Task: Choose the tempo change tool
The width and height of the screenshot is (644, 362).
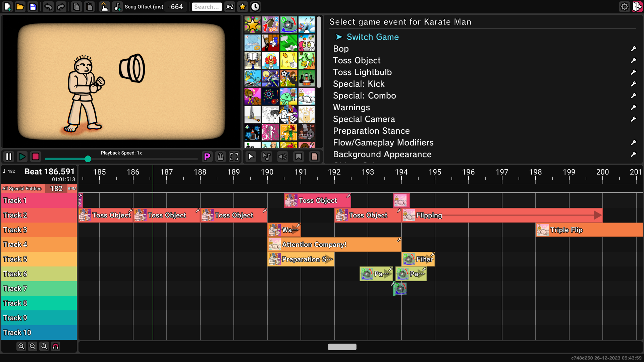Action: (267, 157)
